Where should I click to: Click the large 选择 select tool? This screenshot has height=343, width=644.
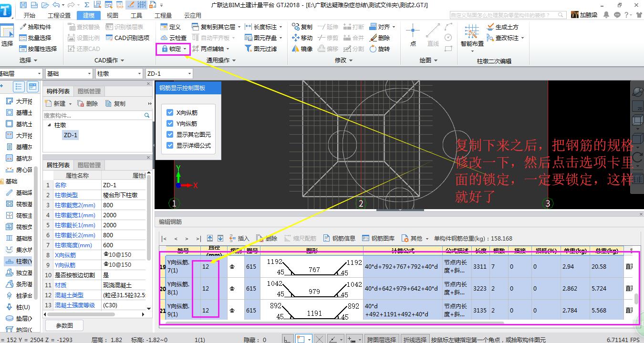[x=7, y=36]
